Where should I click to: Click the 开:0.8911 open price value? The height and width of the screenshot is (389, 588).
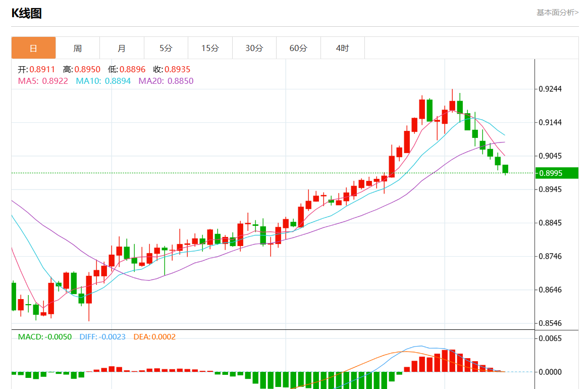[36, 70]
